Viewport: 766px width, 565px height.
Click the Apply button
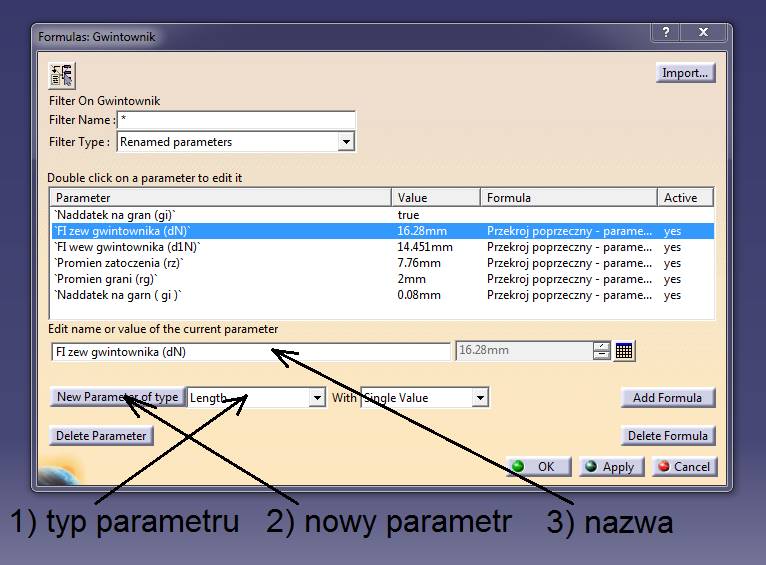(612, 466)
